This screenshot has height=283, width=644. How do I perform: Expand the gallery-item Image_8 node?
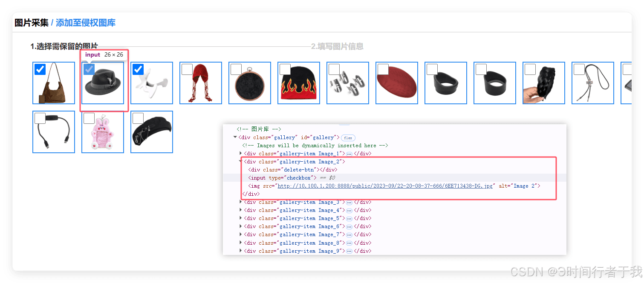tap(241, 243)
